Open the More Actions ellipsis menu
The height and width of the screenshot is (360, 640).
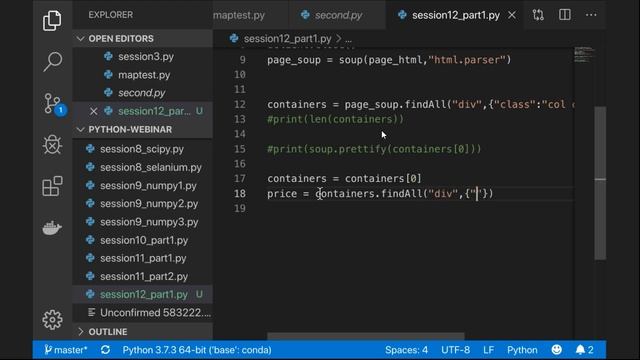(x=591, y=15)
